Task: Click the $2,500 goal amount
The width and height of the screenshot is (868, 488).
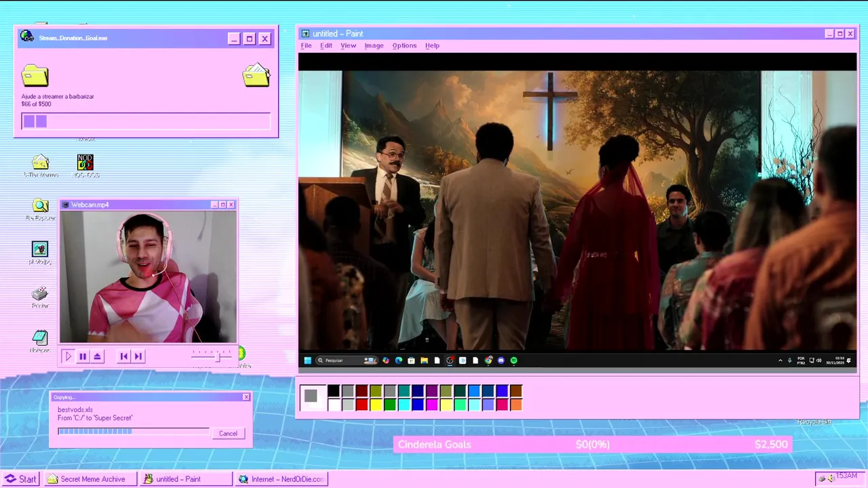Action: [771, 445]
